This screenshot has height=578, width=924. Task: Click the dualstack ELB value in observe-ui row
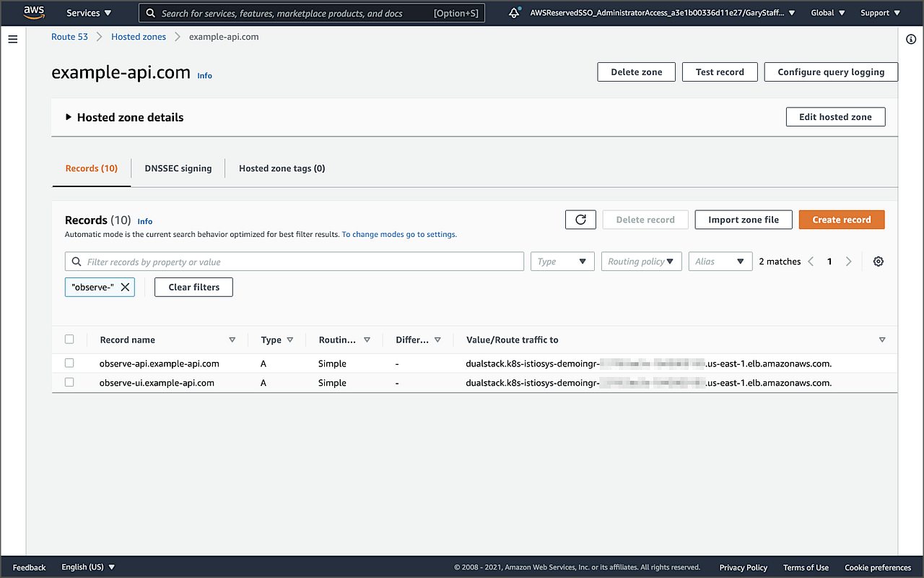pyautogui.click(x=649, y=383)
